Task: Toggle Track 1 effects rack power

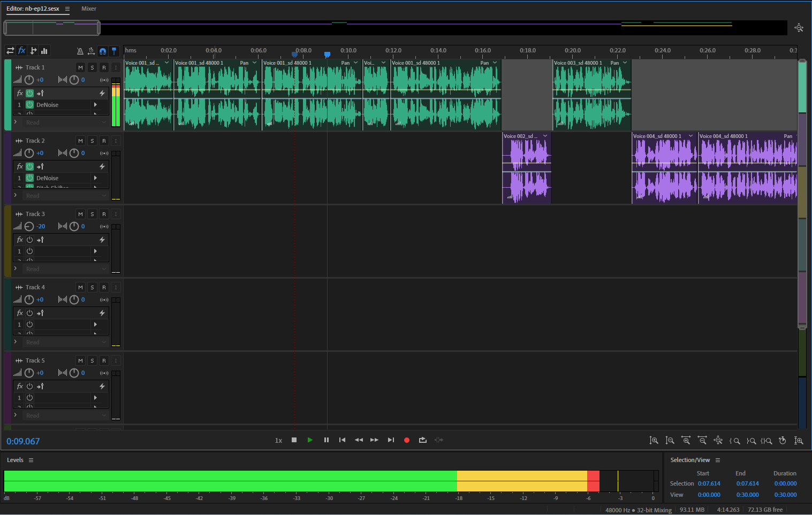Action: (x=30, y=93)
